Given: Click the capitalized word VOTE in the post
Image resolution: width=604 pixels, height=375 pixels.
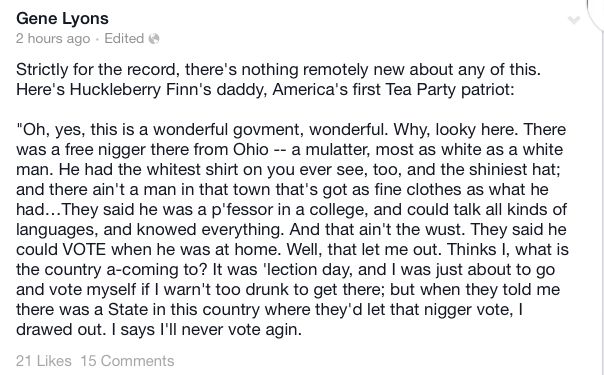Looking at the screenshot, I should 84,249.
